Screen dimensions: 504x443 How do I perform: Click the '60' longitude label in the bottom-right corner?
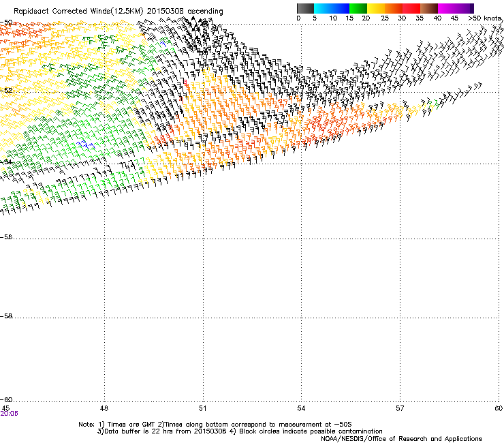point(499,408)
